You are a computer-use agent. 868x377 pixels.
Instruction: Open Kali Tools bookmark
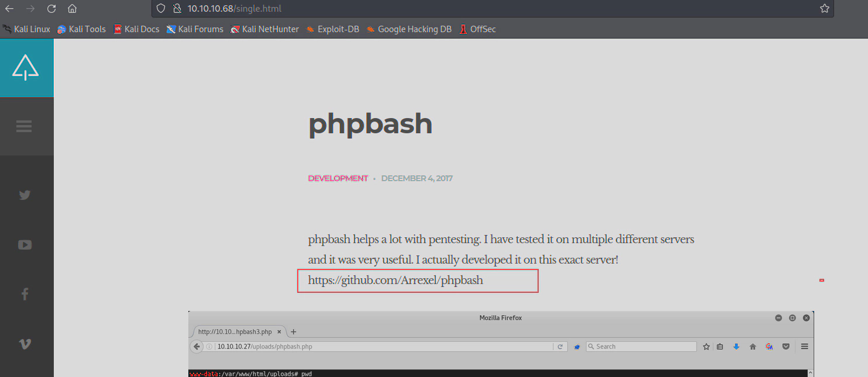(81, 29)
